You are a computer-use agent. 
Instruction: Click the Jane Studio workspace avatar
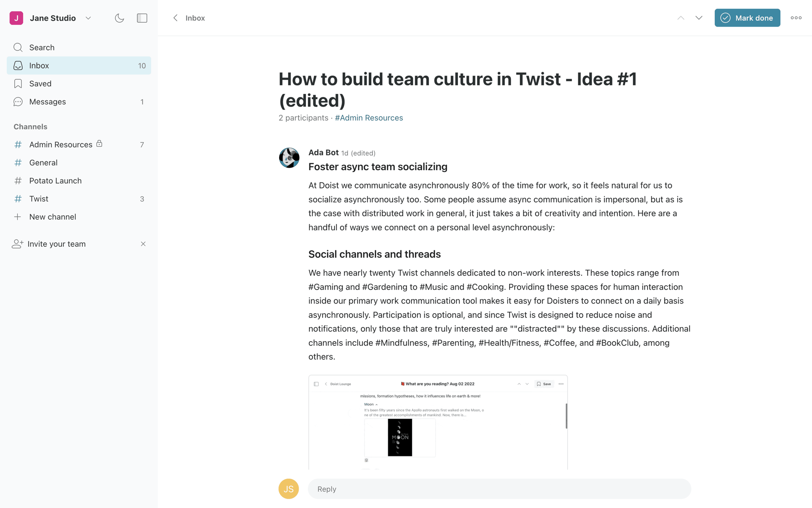coord(16,18)
